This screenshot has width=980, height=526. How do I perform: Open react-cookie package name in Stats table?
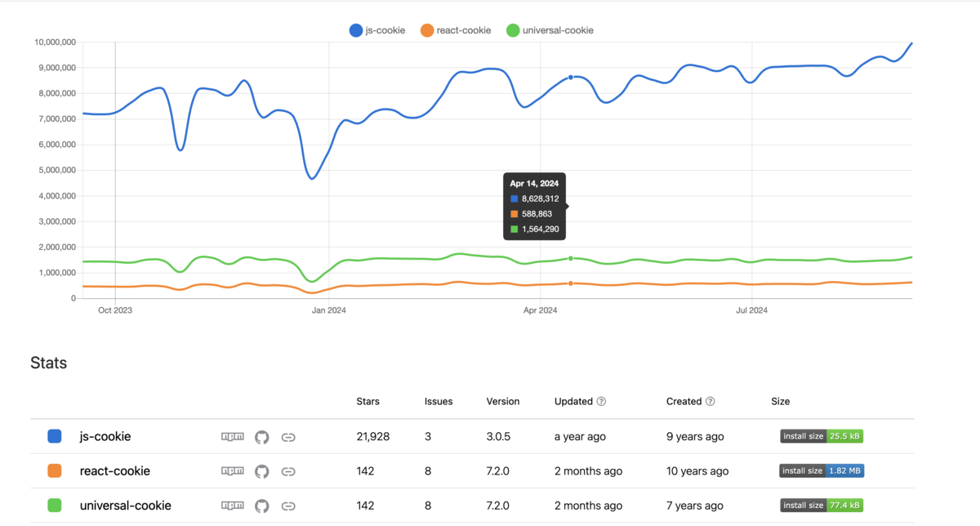tap(115, 471)
